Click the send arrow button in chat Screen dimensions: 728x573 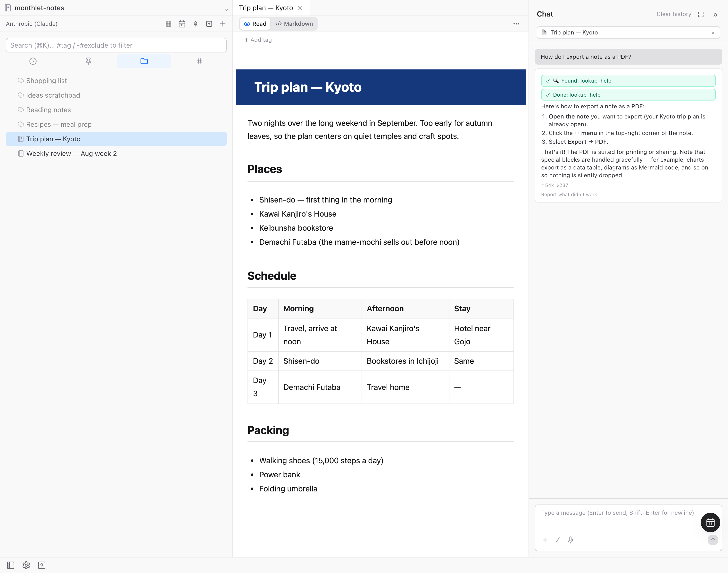pos(712,540)
